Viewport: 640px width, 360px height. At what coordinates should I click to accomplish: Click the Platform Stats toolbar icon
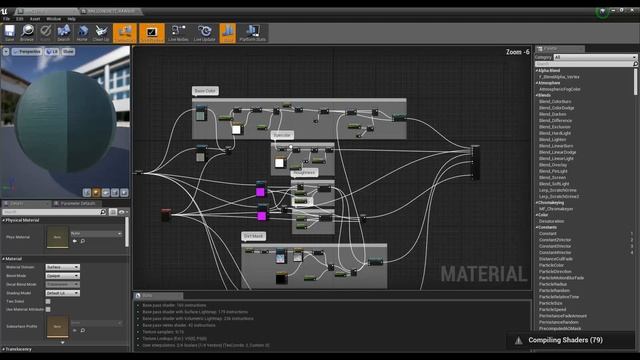[253, 33]
